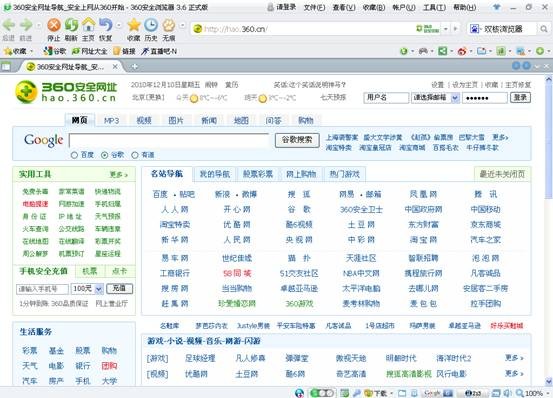The image size is (553, 398).
Task: Select the 谷歌 search engine radio button
Action: click(104, 155)
